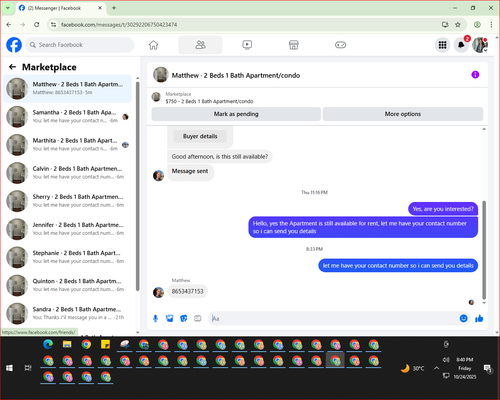Image resolution: width=500 pixels, height=400 pixels.
Task: Attach a photo file icon
Action: pos(169,318)
